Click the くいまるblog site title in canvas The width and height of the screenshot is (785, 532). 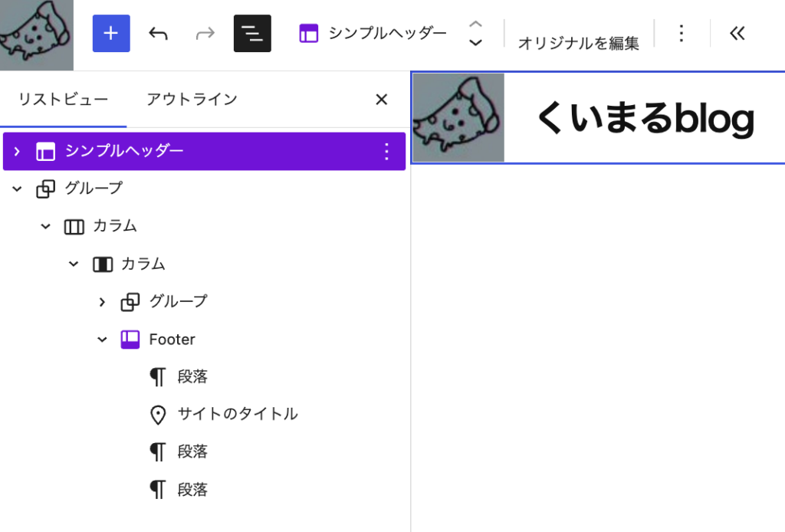point(645,119)
